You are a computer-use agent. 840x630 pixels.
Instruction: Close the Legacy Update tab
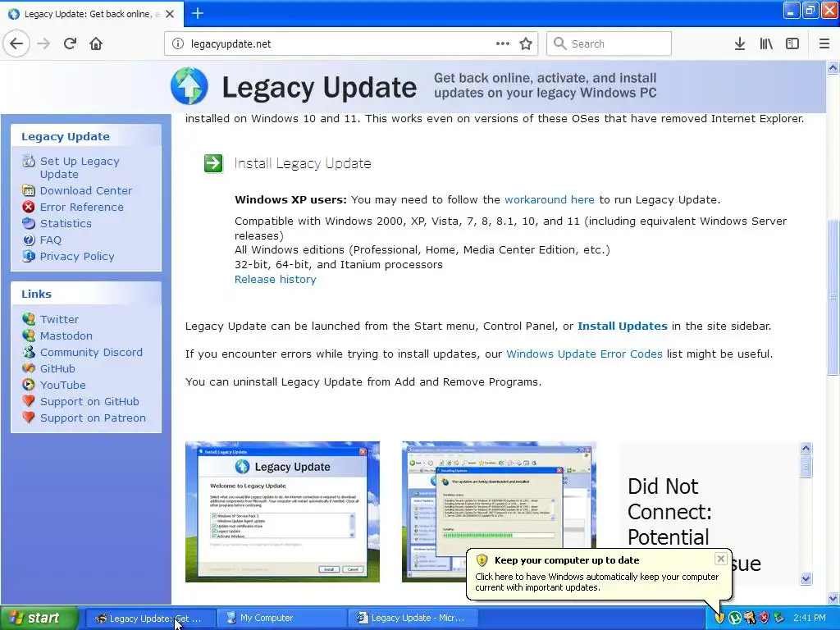pyautogui.click(x=170, y=14)
